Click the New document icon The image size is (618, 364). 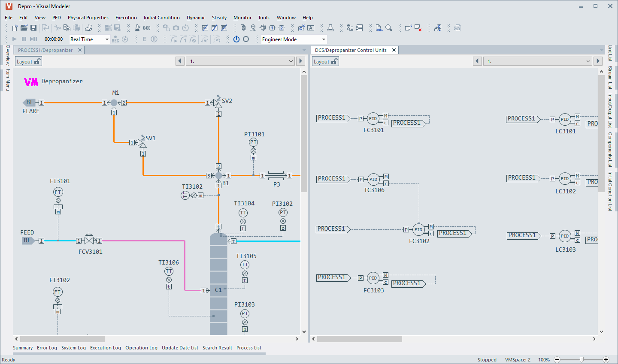[x=15, y=28]
